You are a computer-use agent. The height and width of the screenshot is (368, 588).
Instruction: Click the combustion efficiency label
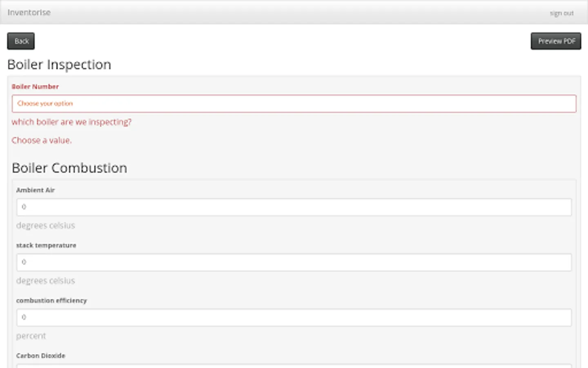pyautogui.click(x=51, y=301)
